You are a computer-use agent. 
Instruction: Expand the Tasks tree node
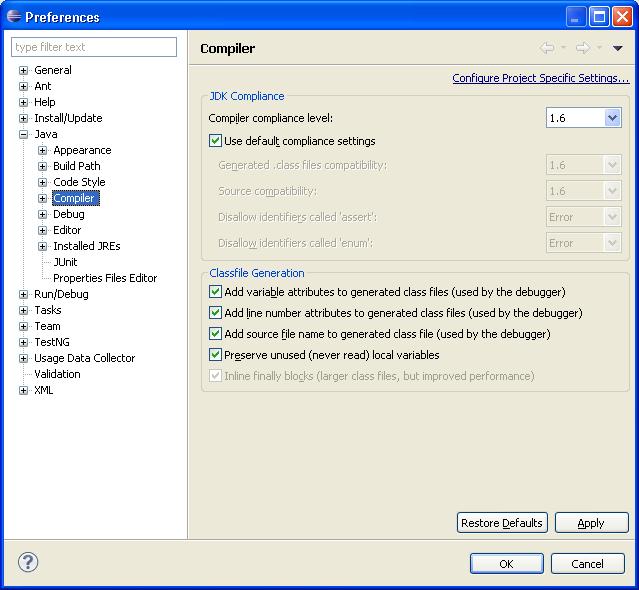tap(23, 310)
